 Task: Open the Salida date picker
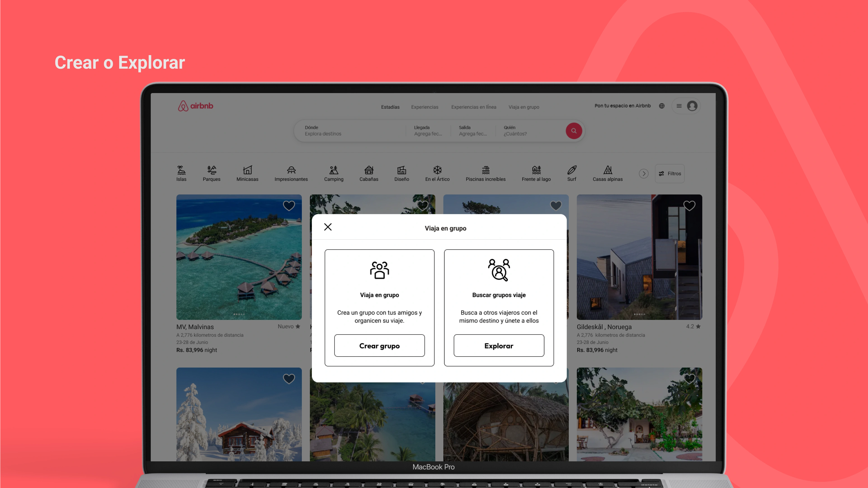[473, 131]
